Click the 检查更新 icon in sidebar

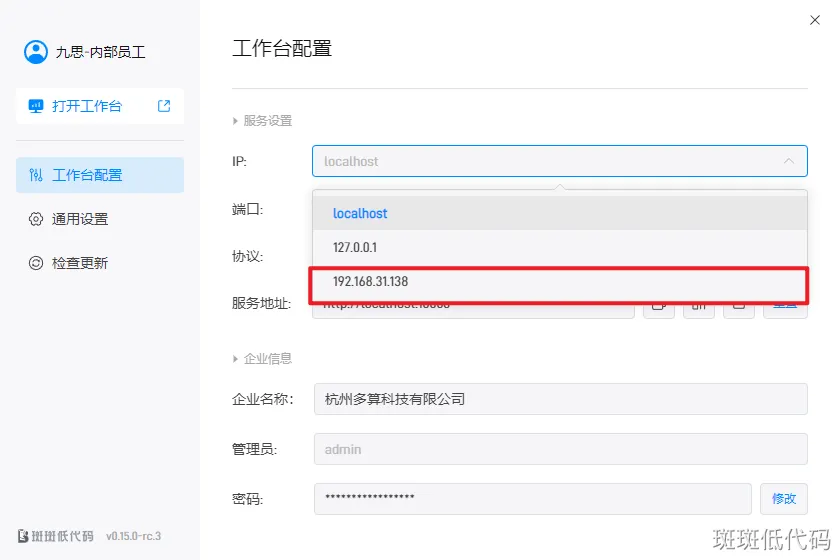[36, 263]
